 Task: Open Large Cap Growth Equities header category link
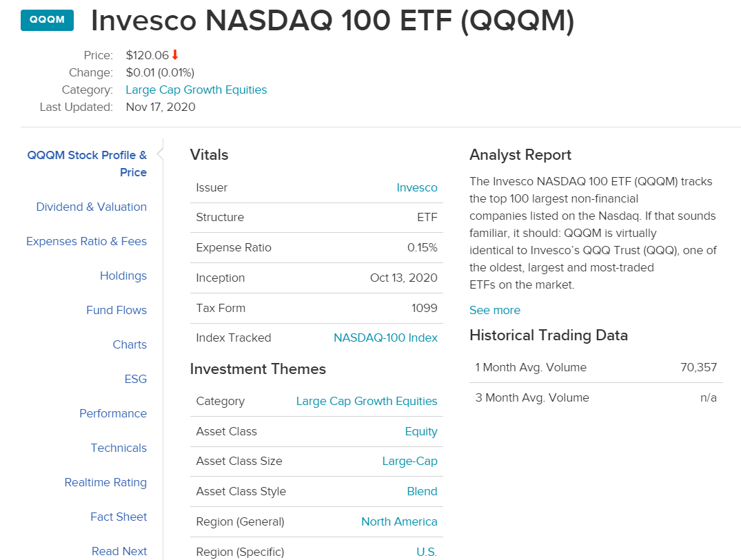[196, 90]
